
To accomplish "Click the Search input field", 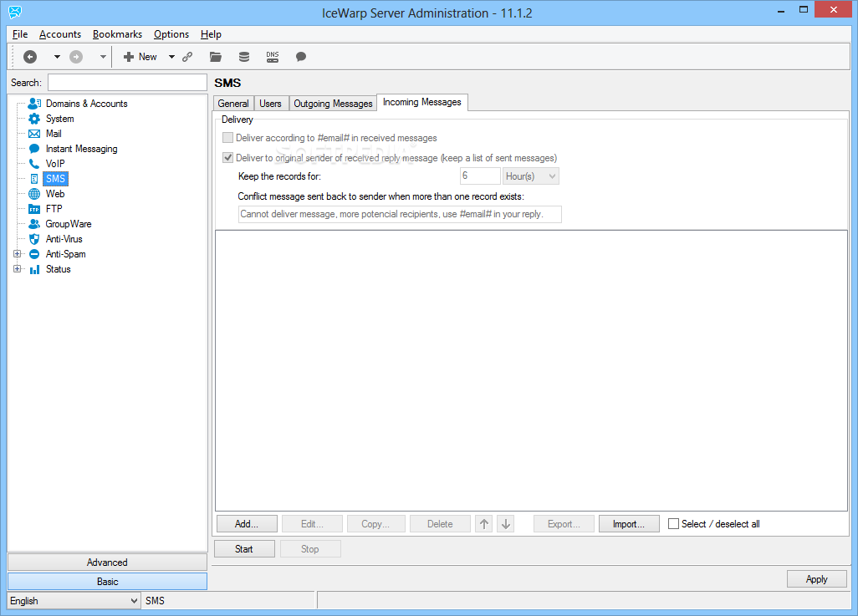I will 127,83.
